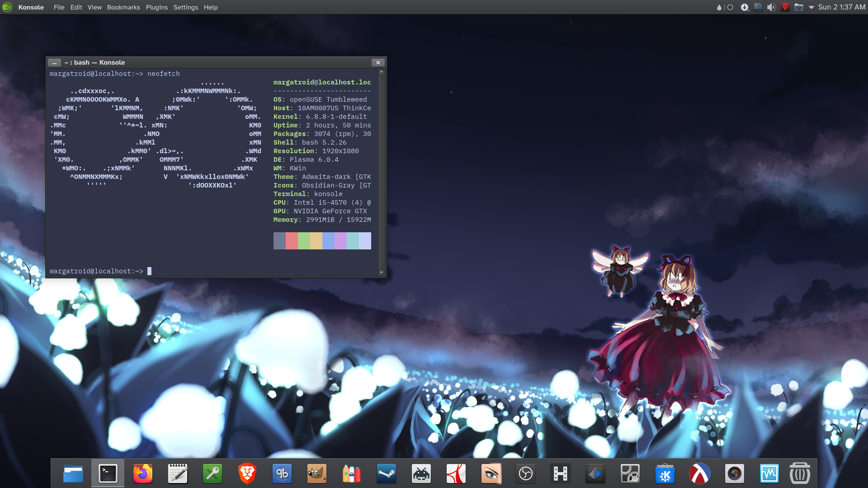868x488 pixels.
Task: Open the network Wi-Fi folder tray icon
Action: tap(799, 7)
